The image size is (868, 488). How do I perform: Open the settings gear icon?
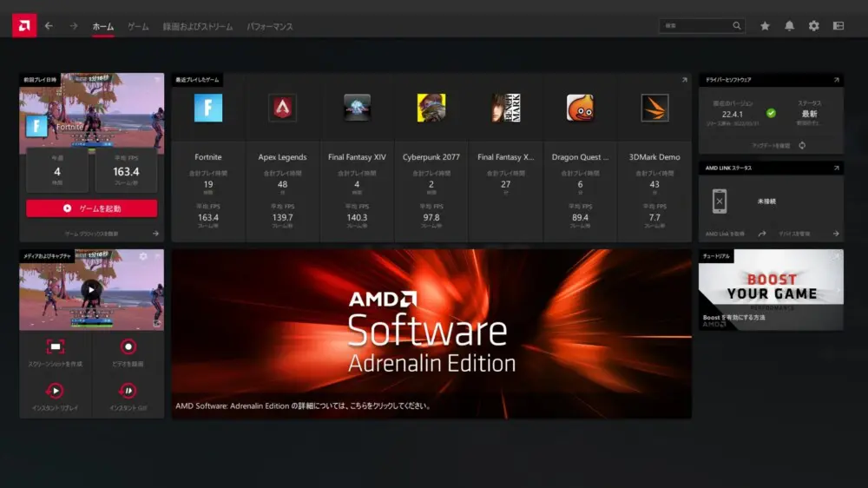814,26
